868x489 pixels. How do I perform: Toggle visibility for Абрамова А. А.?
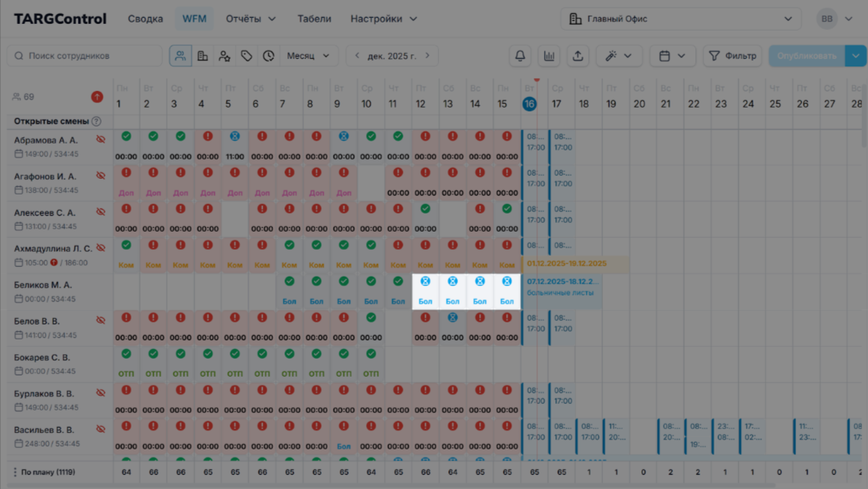100,140
